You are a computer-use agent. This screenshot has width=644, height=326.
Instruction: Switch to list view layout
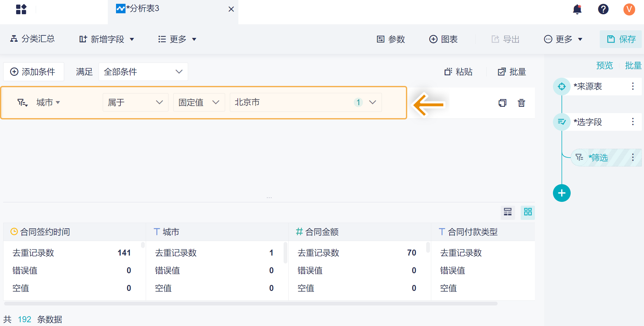tap(508, 212)
